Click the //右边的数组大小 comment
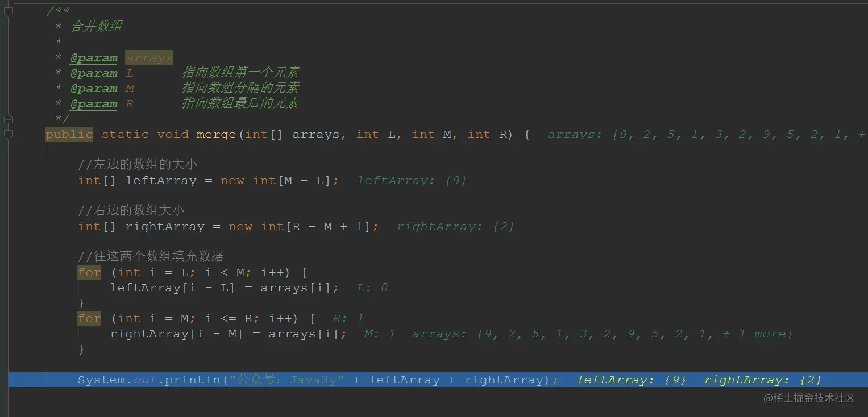Viewport: 868px width, 417px height. click(x=131, y=211)
